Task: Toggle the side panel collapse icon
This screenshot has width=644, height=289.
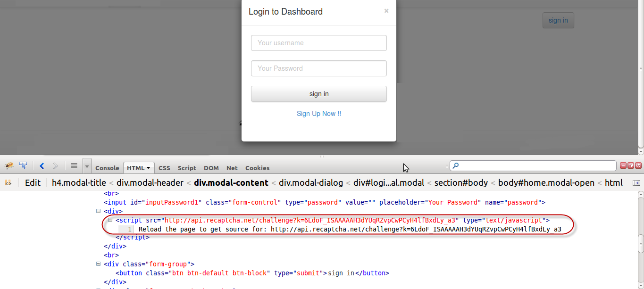Action: pos(636,183)
